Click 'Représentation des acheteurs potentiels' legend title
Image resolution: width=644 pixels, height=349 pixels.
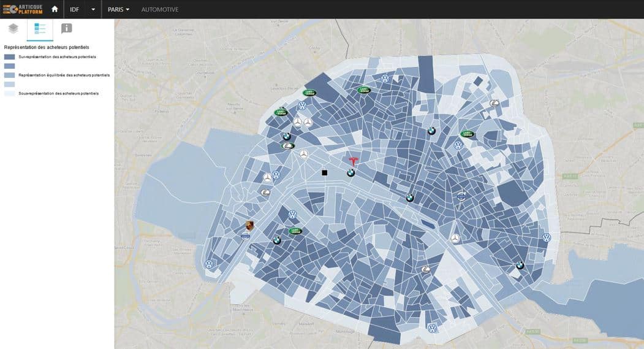(47, 47)
